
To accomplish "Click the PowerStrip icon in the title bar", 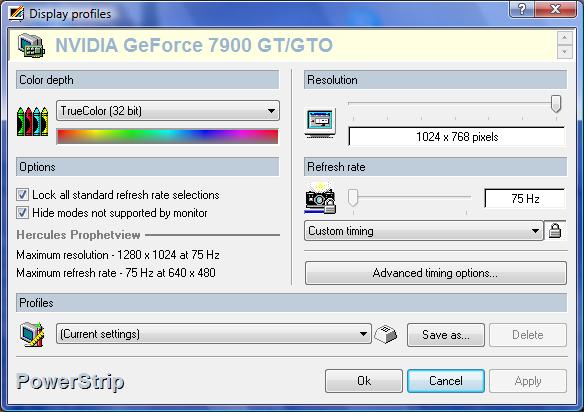I will 16,14.
